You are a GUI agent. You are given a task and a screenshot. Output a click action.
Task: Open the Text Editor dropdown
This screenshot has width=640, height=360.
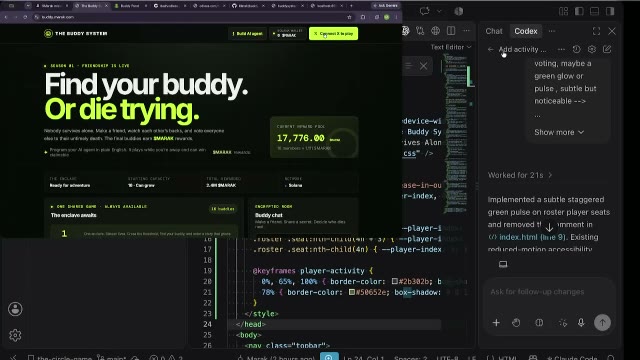(451, 47)
